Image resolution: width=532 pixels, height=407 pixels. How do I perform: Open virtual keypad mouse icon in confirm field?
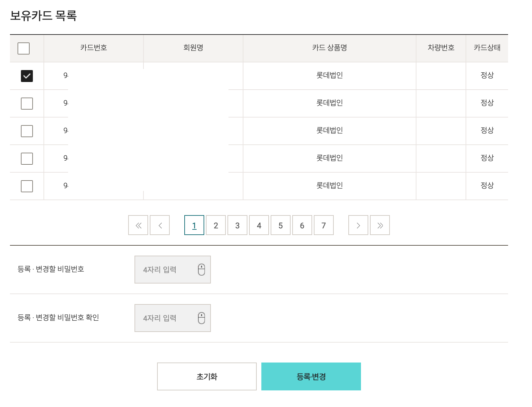tap(201, 318)
